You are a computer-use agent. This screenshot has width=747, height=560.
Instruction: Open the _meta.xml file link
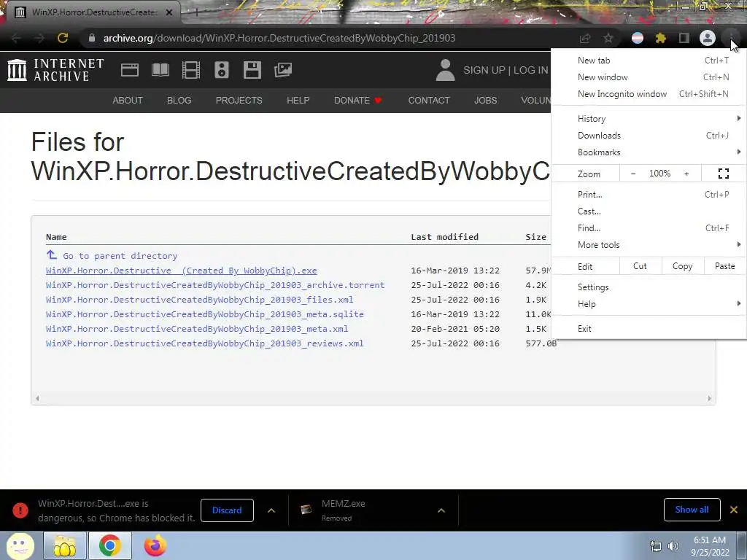[197, 329]
